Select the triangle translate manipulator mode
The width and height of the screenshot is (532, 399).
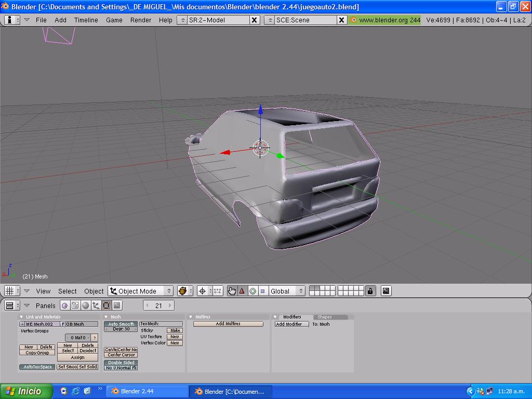pos(242,291)
